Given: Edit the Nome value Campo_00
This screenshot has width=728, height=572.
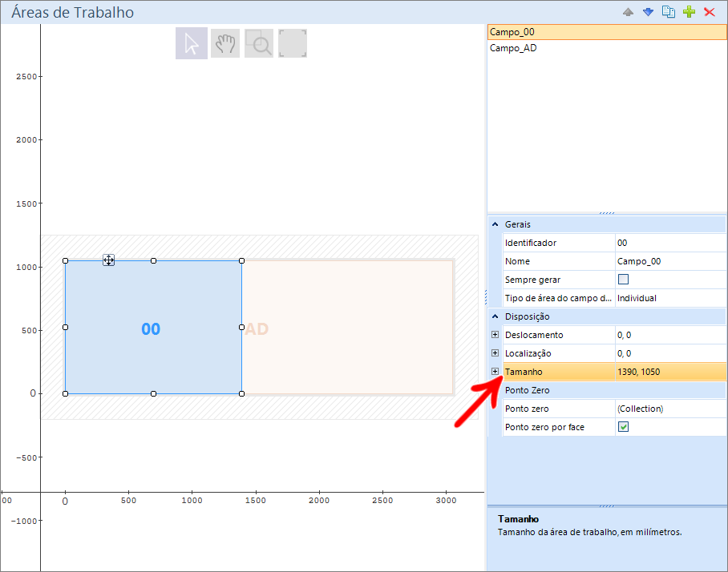Looking at the screenshot, I should point(670,261).
